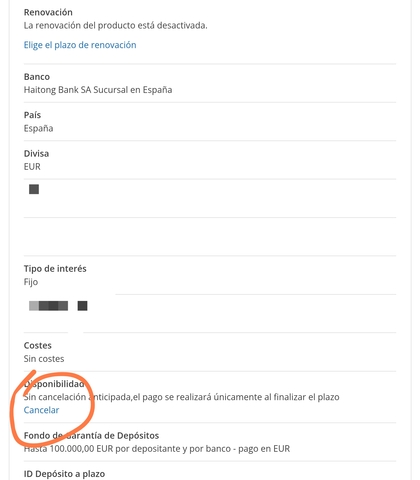420x480 pixels.
Task: Select the 'Fondo de Garantía de Depósitos' heading
Action: tap(91, 436)
